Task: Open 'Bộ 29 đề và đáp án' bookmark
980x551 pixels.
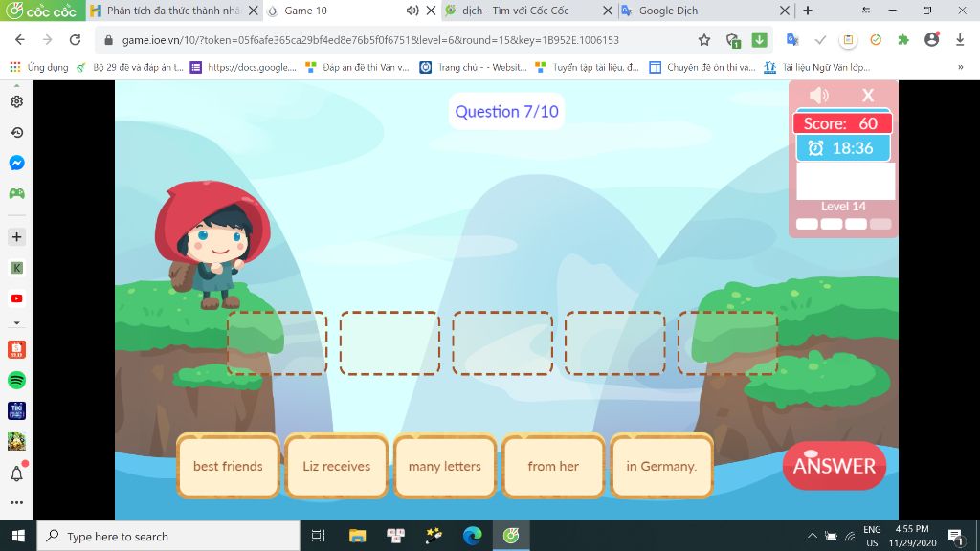Action: click(x=130, y=67)
